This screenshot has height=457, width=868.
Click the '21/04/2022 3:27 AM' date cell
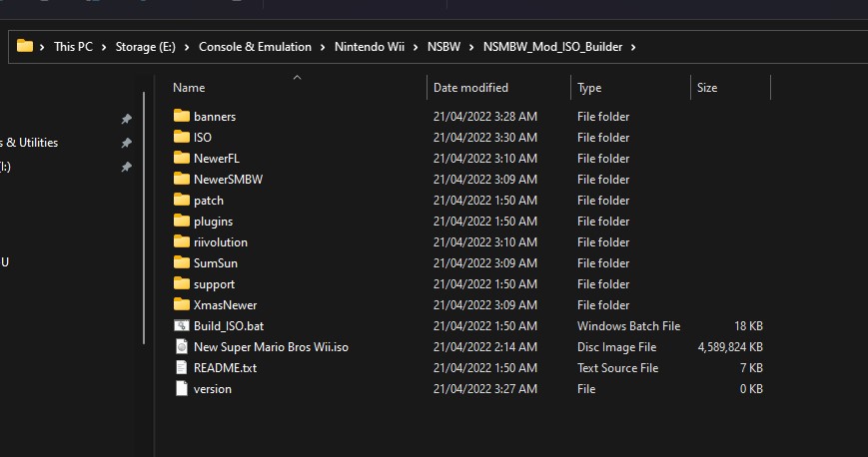tap(484, 389)
